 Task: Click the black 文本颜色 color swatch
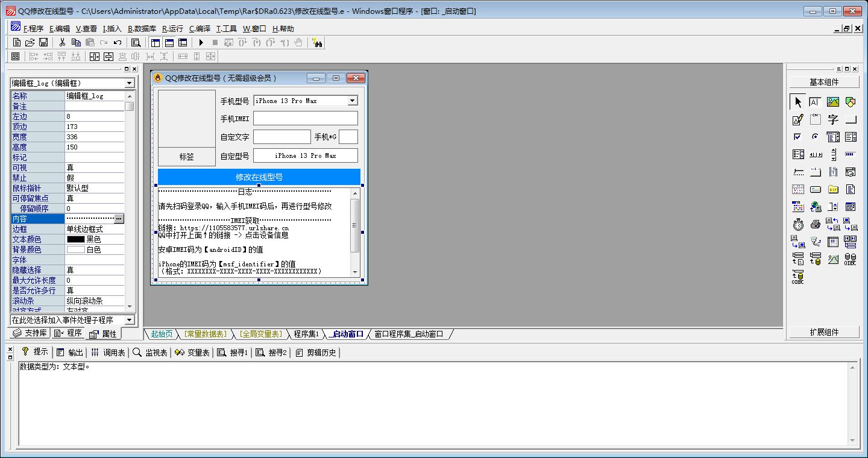click(x=75, y=239)
